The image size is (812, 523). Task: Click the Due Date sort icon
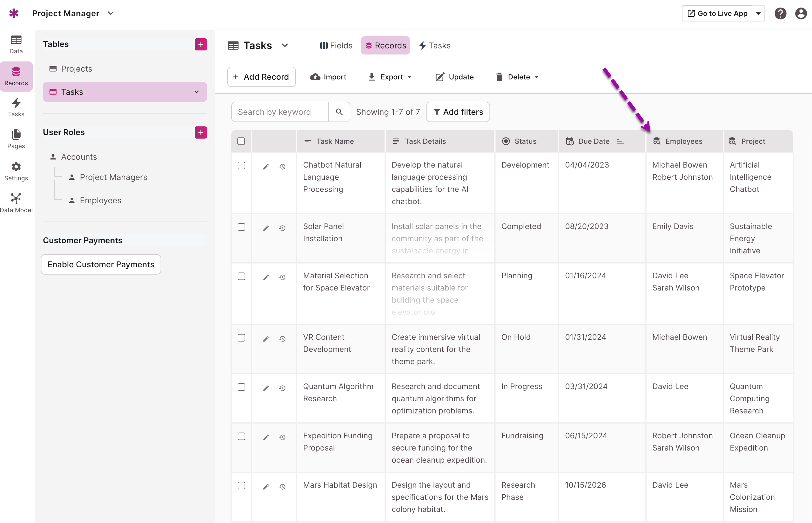point(620,141)
